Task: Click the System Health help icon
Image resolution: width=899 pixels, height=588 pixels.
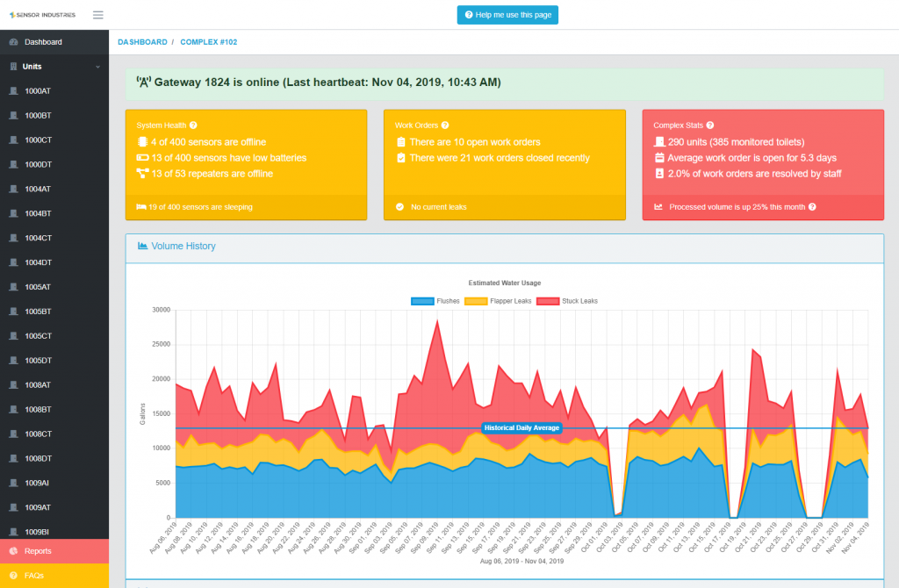Action: pyautogui.click(x=193, y=125)
